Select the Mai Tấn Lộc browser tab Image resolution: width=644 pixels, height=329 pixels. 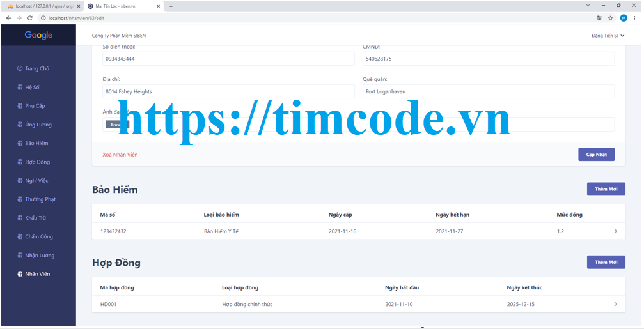123,6
